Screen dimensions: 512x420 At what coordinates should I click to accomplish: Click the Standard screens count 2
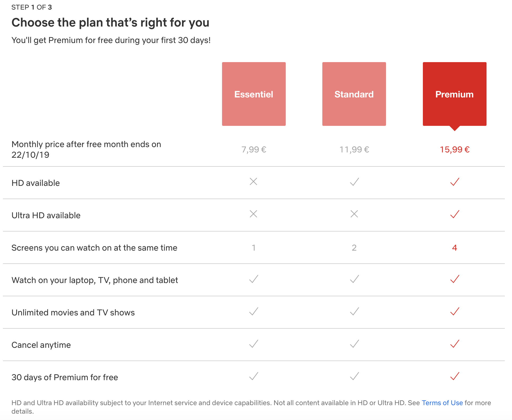(x=354, y=248)
